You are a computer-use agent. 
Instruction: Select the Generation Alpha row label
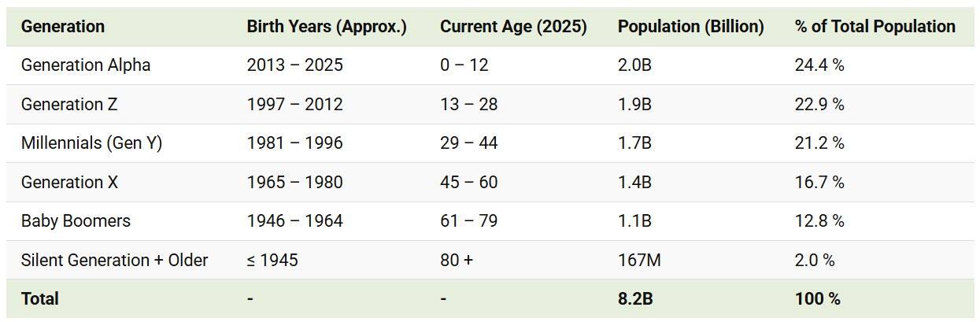pyautogui.click(x=86, y=65)
